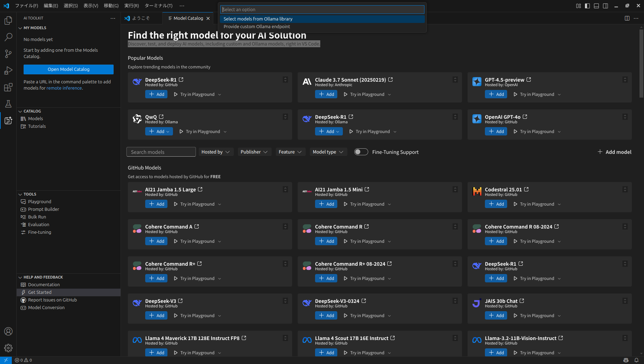The height and width of the screenshot is (364, 644).
Task: Open the ファイル(F) menu
Action: (x=26, y=6)
